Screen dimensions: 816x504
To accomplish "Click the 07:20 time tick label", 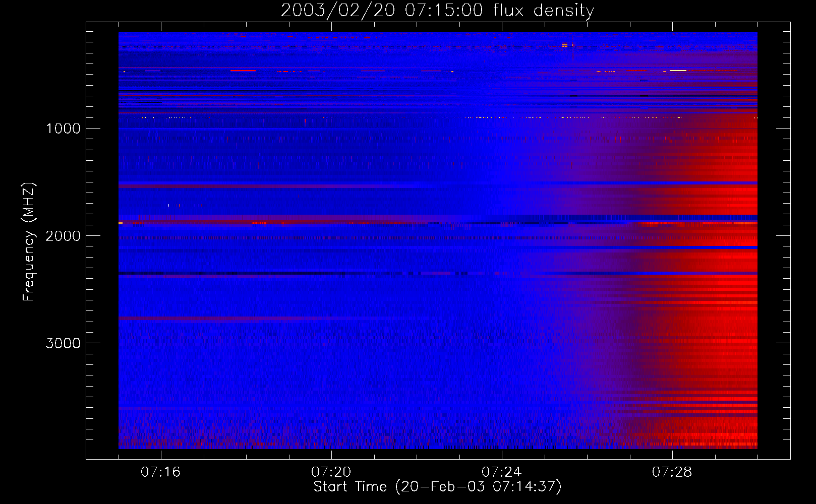I will [331, 472].
